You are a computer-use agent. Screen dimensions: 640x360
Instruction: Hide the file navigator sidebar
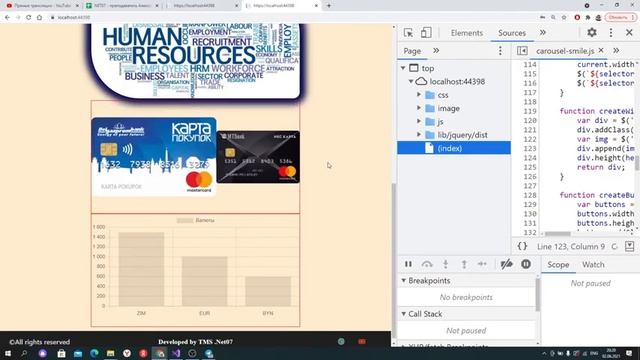pos(522,51)
